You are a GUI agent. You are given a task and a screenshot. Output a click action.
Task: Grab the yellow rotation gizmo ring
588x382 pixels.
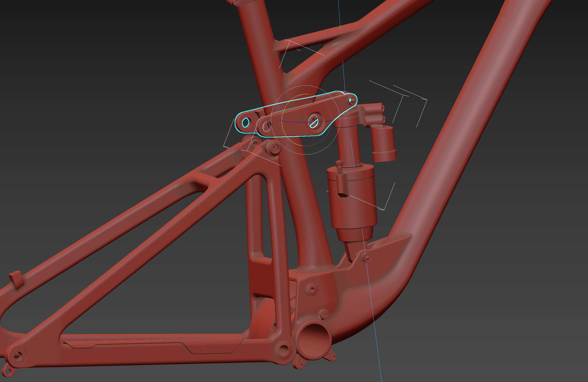(x=282, y=120)
